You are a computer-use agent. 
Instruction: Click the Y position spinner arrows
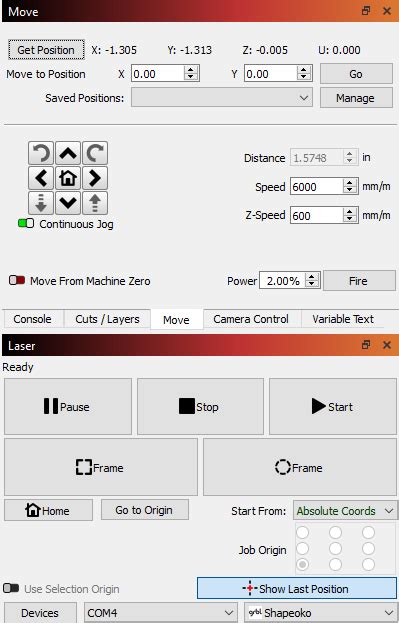(304, 74)
